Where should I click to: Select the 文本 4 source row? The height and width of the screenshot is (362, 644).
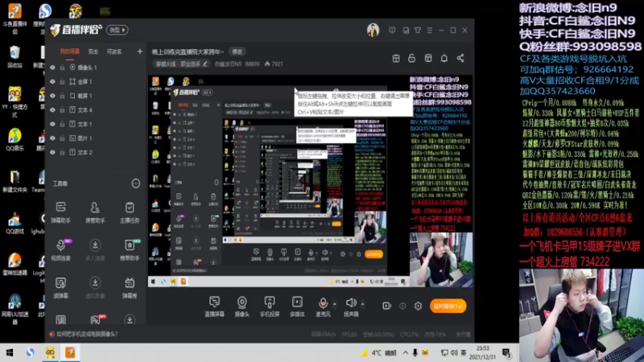[94, 110]
